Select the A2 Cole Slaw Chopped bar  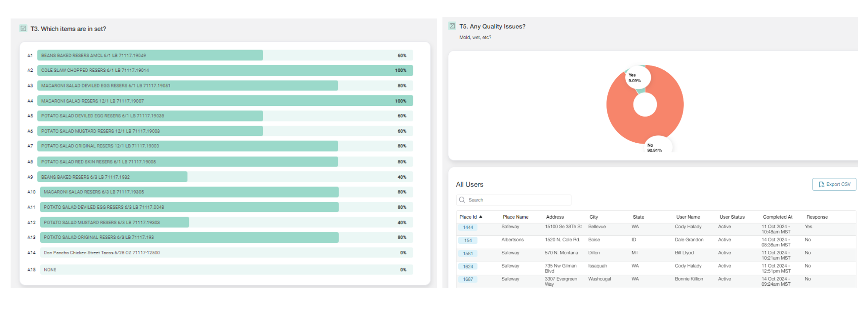pos(225,70)
